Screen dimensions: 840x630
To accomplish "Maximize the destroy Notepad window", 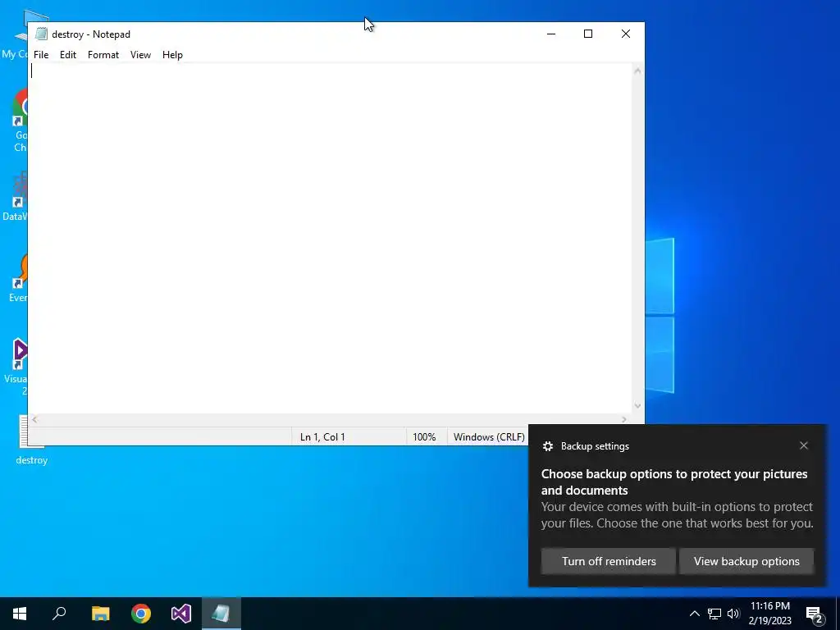I will (x=588, y=34).
